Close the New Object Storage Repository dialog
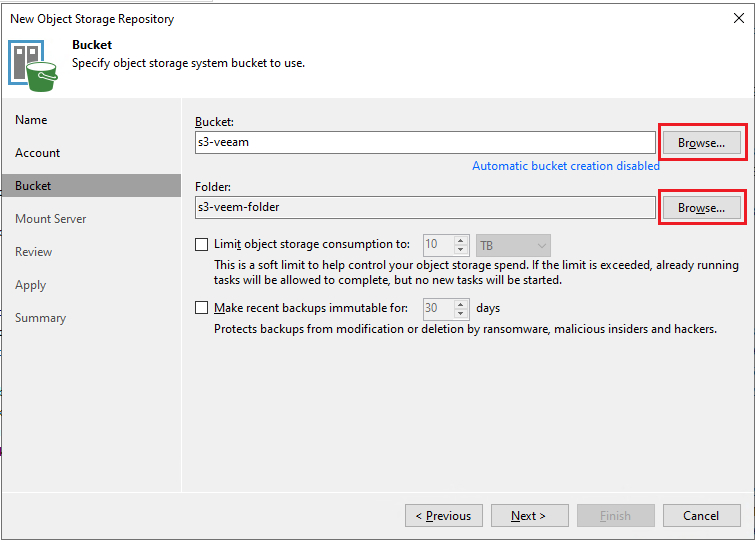 [739, 18]
